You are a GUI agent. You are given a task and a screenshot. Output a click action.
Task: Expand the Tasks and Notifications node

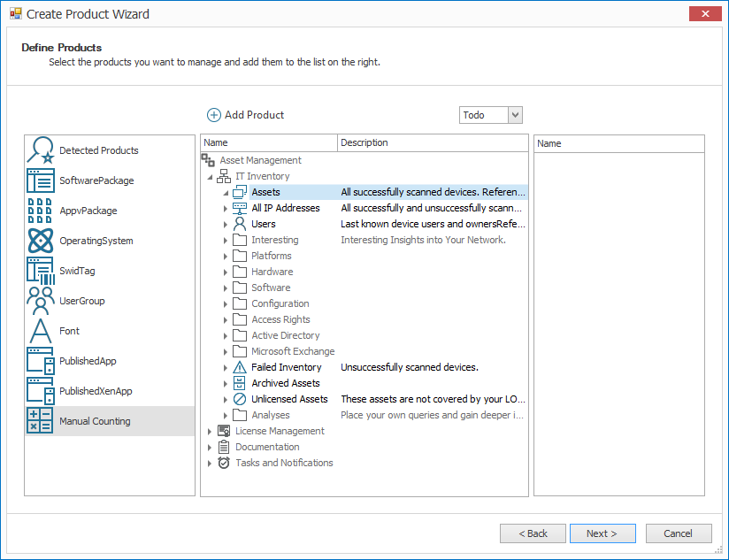[209, 464]
